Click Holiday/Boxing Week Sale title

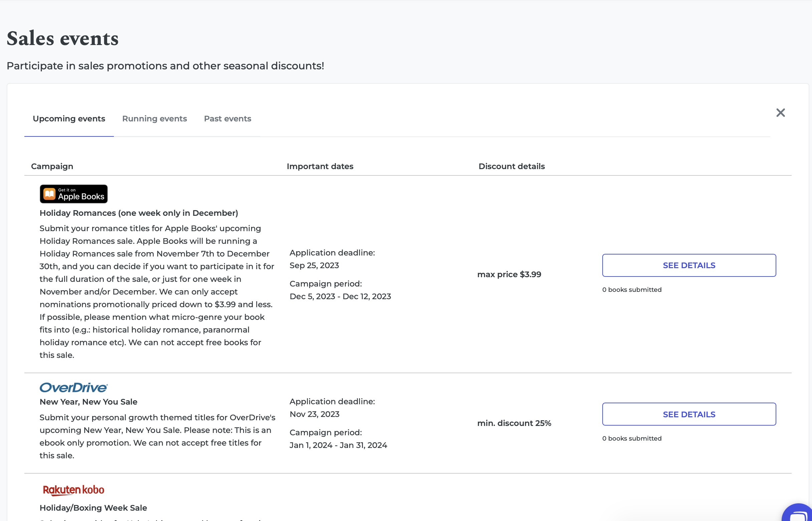pos(93,508)
